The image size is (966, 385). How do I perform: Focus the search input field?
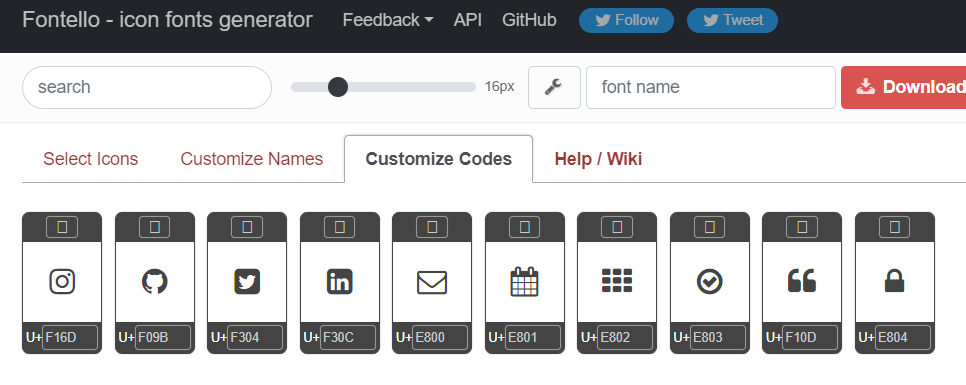(x=147, y=87)
